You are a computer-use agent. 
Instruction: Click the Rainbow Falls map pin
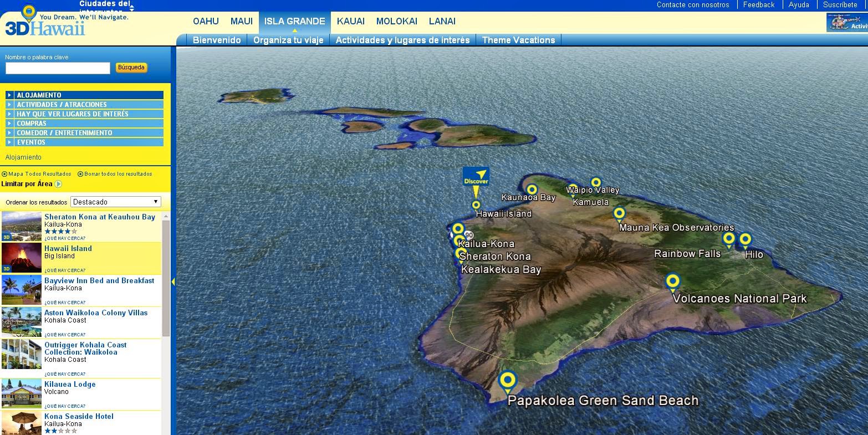coord(729,238)
